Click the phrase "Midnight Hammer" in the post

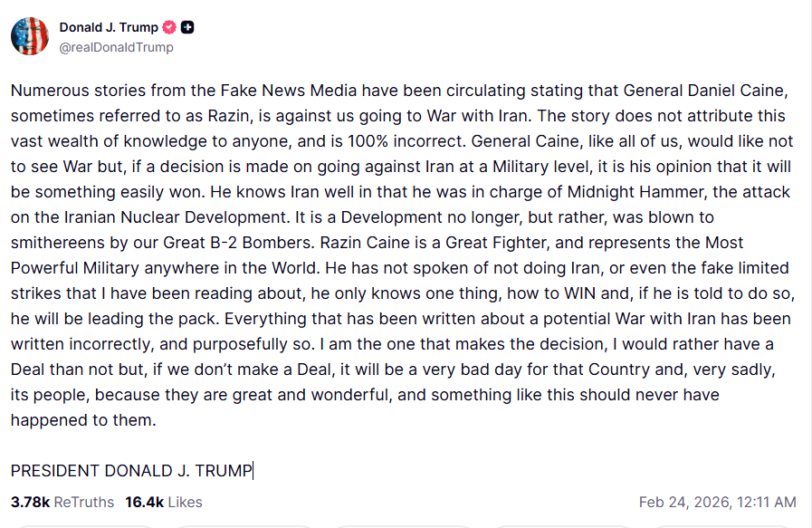(x=584, y=194)
